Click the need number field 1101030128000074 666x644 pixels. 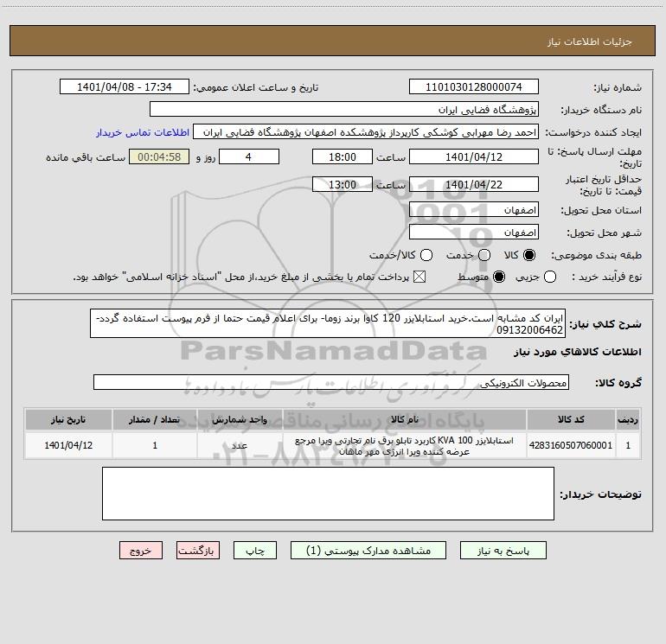coord(474,87)
